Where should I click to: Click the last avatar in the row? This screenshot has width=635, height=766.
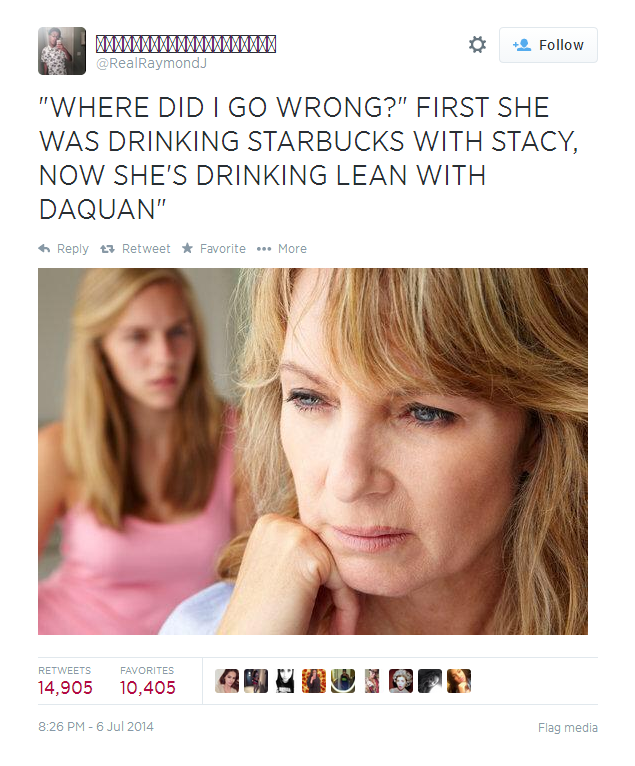tap(459, 681)
